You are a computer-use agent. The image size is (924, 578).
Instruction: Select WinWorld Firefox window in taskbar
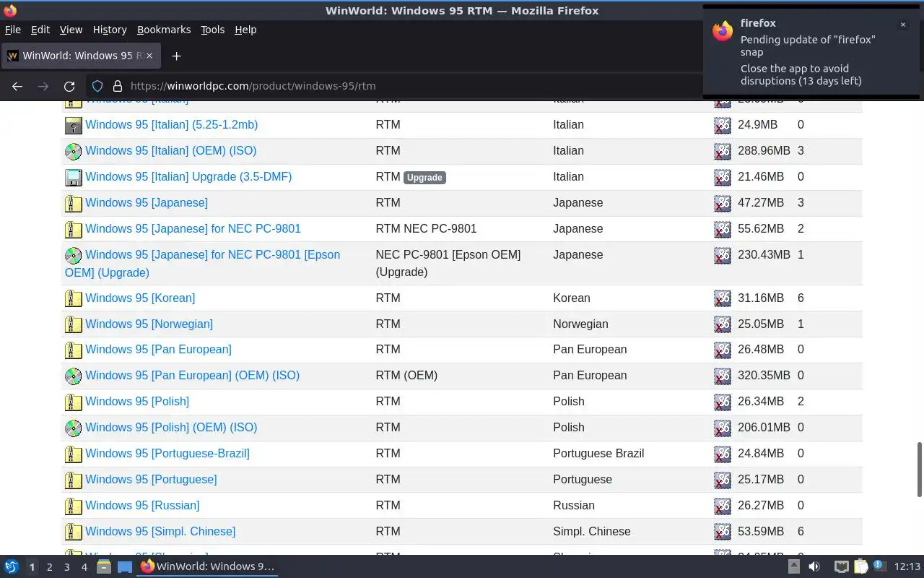point(208,566)
